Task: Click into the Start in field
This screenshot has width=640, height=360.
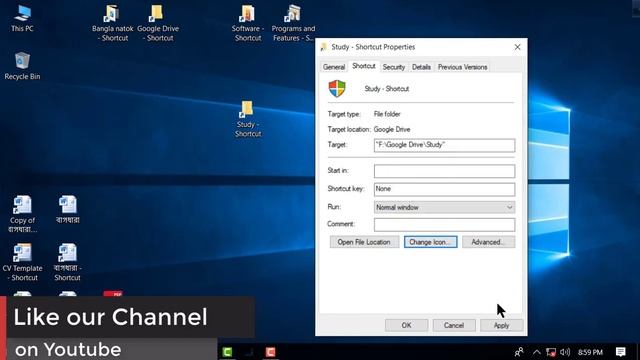Action: point(444,171)
